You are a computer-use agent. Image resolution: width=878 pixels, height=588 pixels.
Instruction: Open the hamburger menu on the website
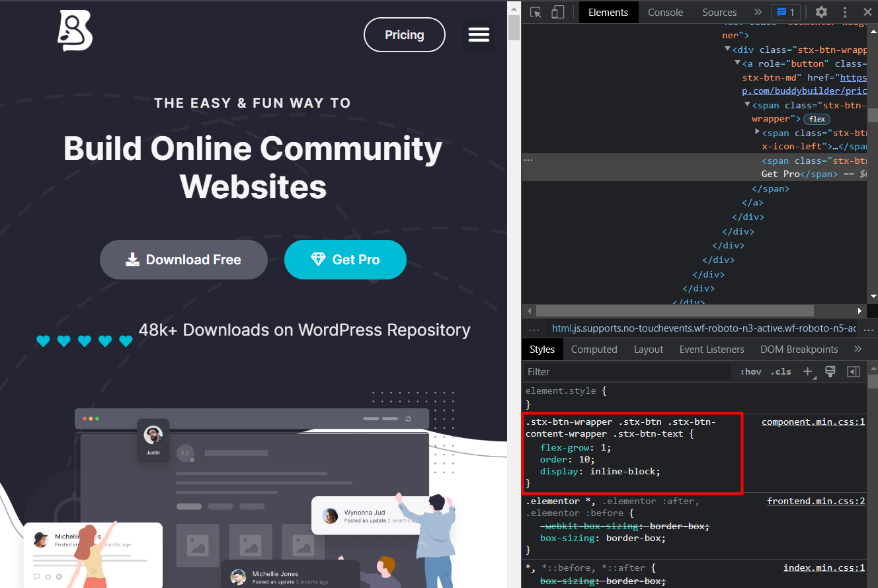(479, 34)
